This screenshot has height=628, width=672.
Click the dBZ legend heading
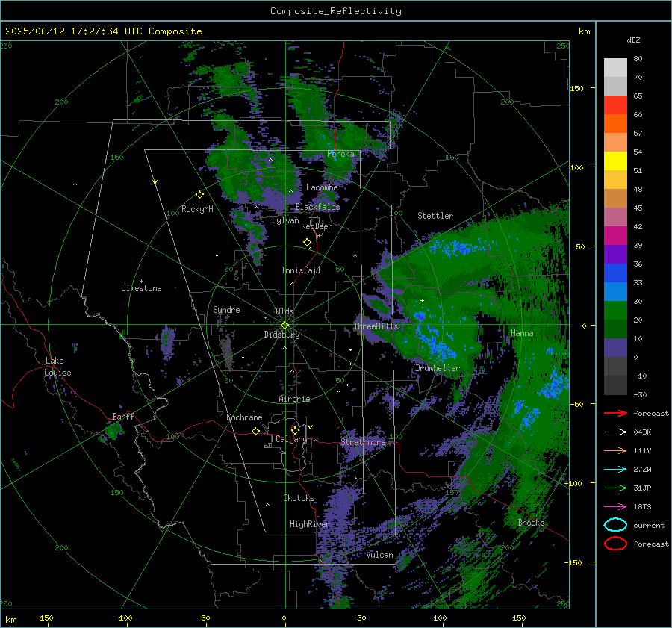pyautogui.click(x=633, y=40)
